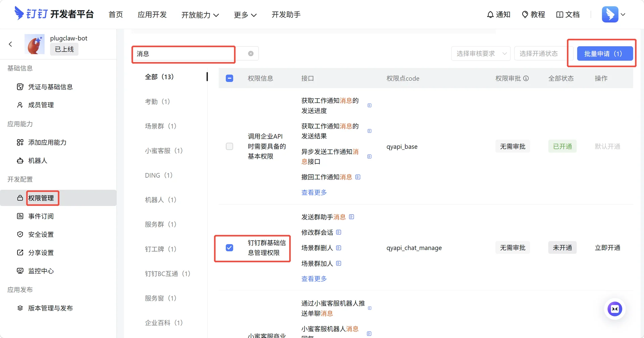
Task: Open doc icon for 异步发送工作通知消息接口
Action: click(370, 157)
